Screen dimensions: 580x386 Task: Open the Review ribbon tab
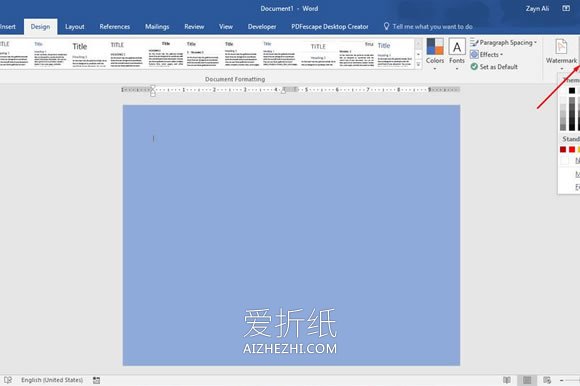tap(194, 27)
